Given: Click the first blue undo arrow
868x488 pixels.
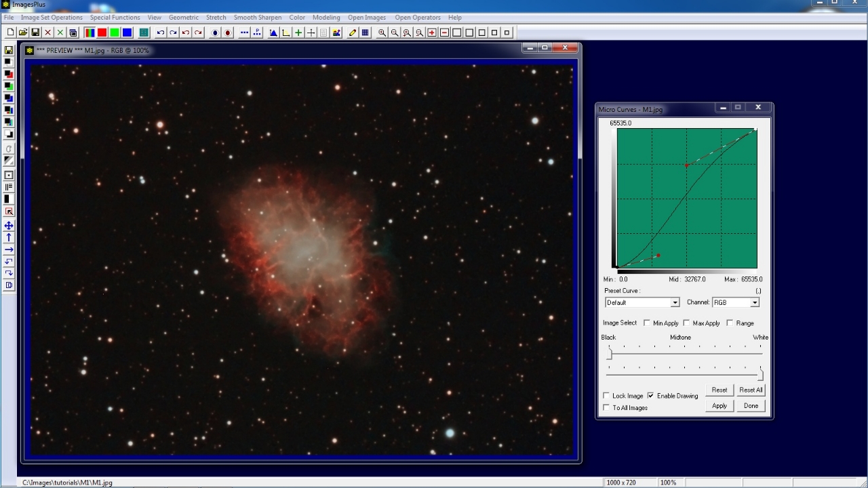Looking at the screenshot, I should pos(161,33).
